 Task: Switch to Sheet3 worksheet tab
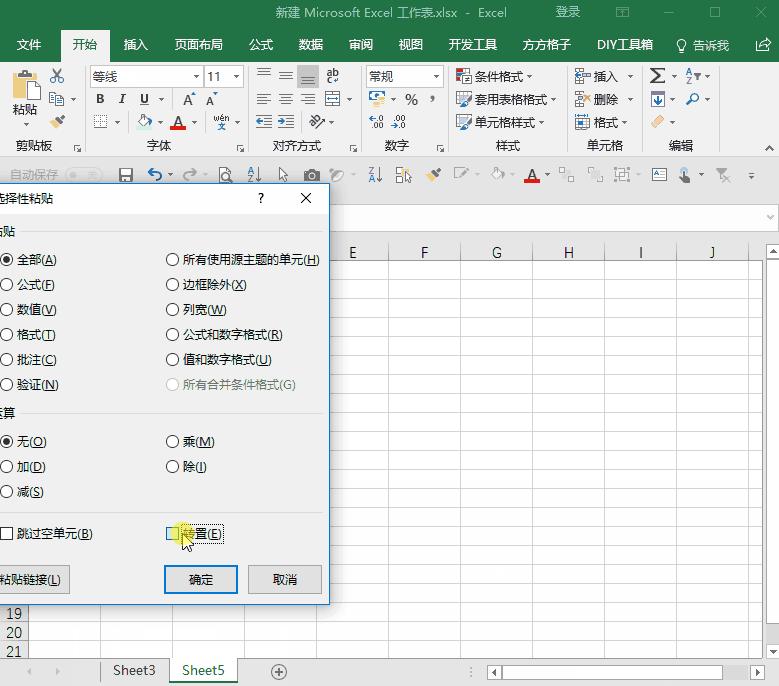point(134,671)
